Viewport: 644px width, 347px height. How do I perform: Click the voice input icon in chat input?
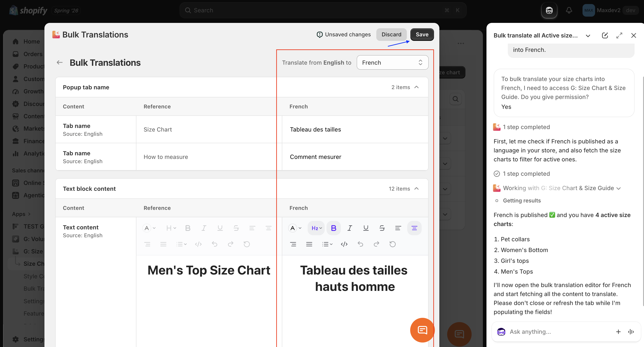631,332
